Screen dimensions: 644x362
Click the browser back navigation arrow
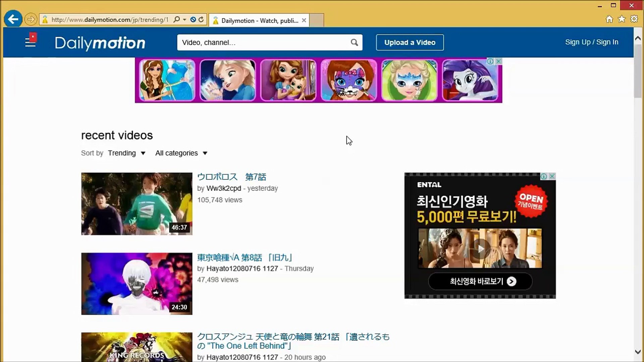[x=13, y=19]
